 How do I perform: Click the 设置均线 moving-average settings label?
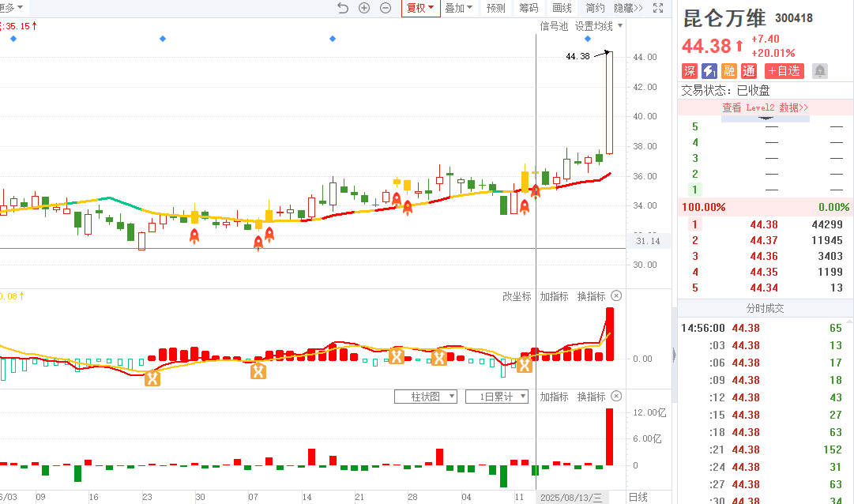point(593,26)
